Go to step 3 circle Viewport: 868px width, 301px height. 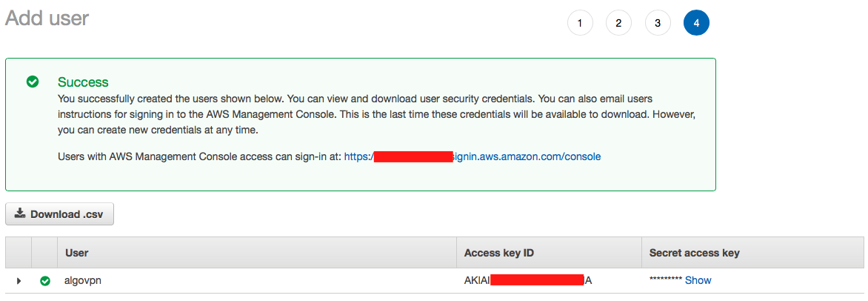click(658, 23)
